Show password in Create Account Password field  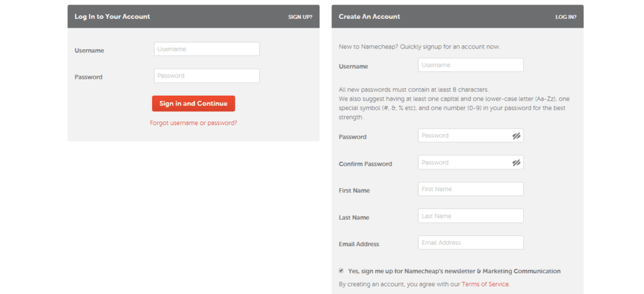516,135
